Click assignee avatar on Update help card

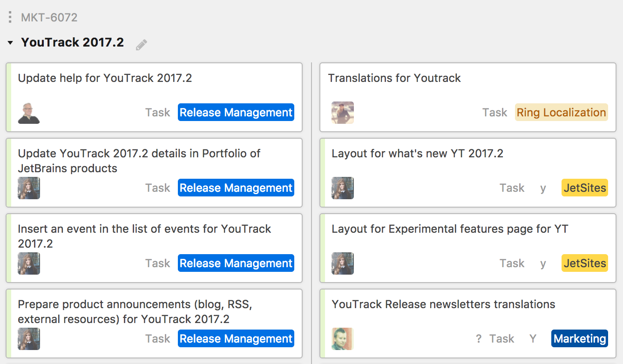29,113
